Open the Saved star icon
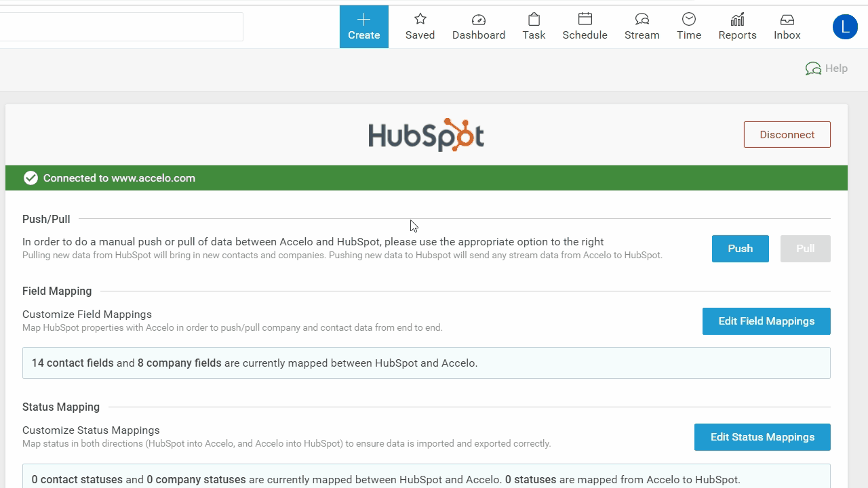The width and height of the screenshot is (868, 488). pyautogui.click(x=420, y=19)
